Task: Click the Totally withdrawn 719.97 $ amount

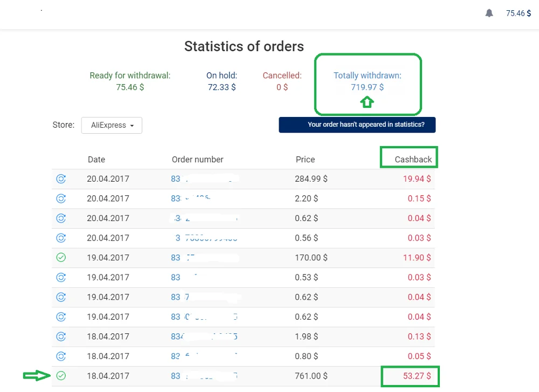Action: [367, 87]
